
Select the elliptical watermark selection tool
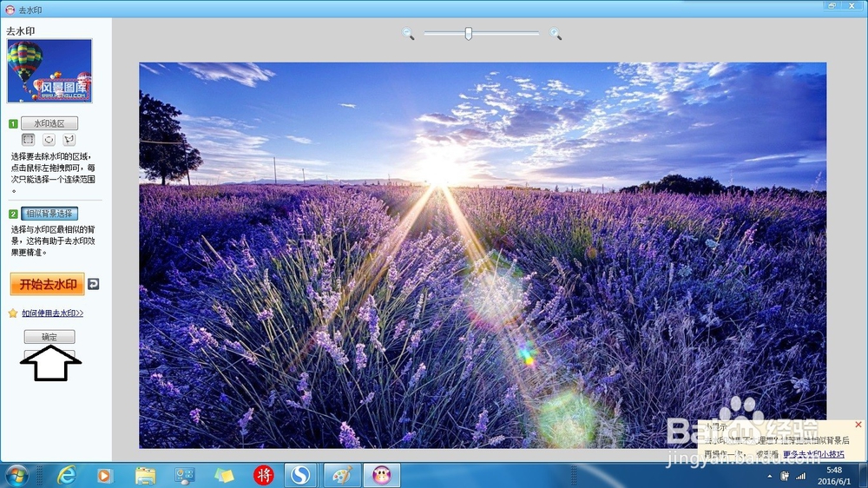pyautogui.click(x=49, y=140)
